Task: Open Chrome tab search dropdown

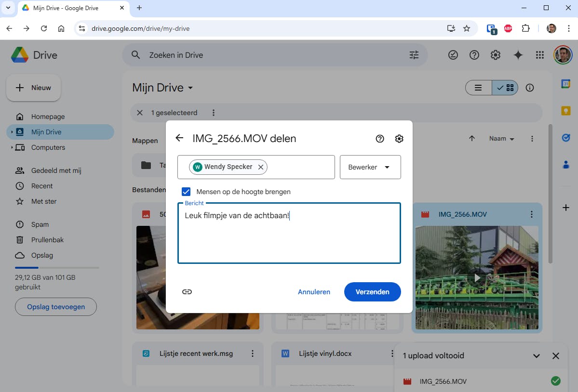Action: (x=8, y=8)
